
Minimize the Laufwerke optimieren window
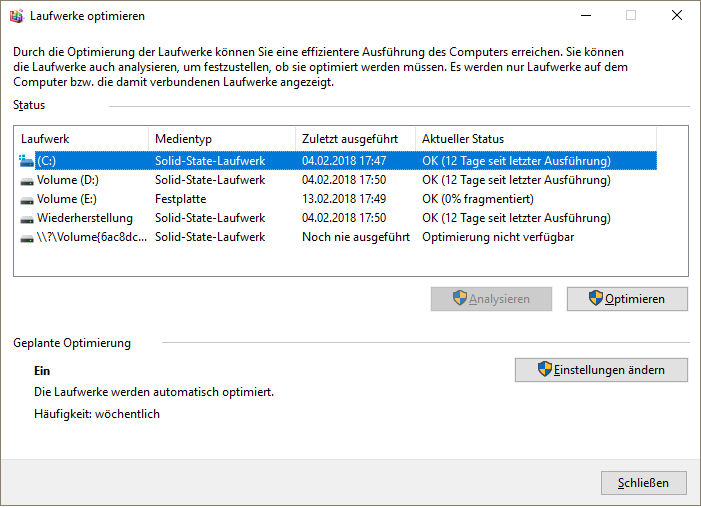point(586,16)
